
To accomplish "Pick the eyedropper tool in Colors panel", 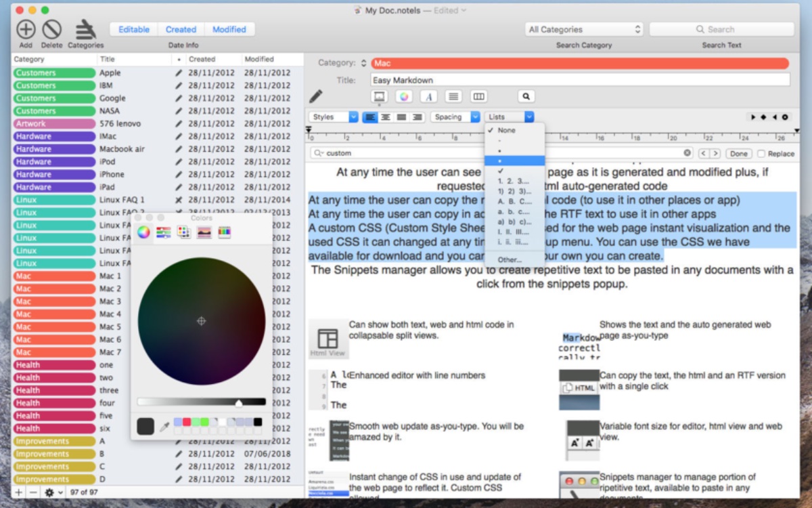I will pos(164,427).
